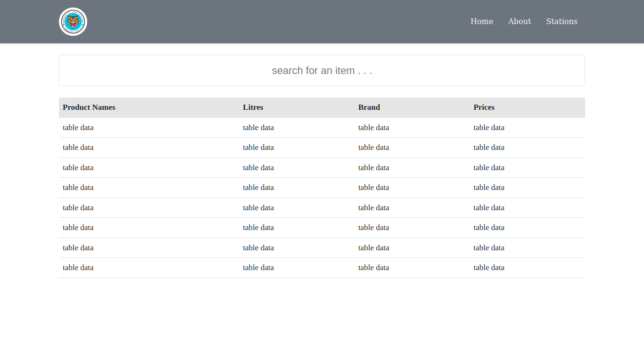
Task: Select the Prices column header
Action: 484,107
